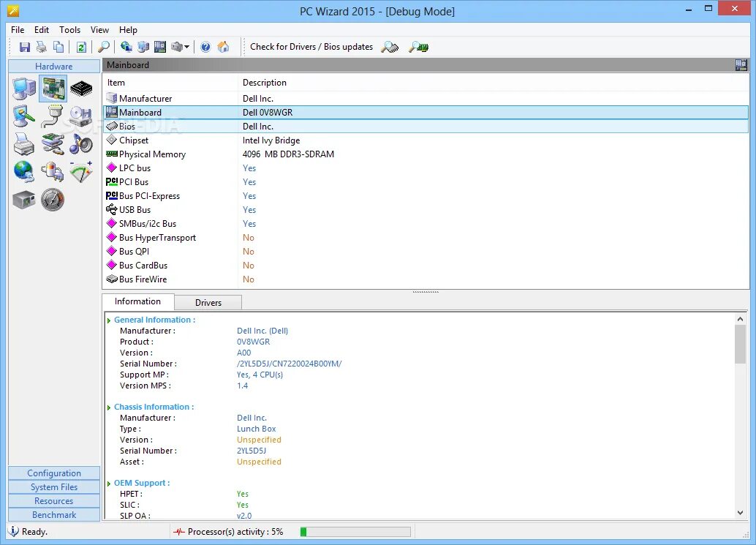The width and height of the screenshot is (756, 545).
Task: Click the scroll up arrow in Information pane
Action: tap(740, 319)
